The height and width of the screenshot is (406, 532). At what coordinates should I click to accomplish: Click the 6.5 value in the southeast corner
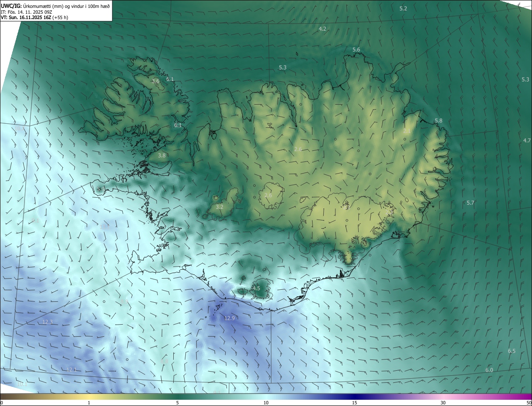tap(512, 351)
